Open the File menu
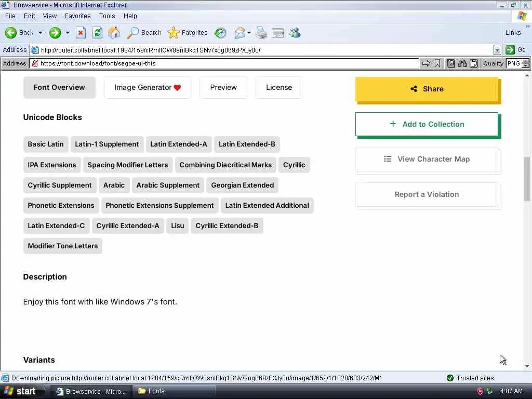 point(10,16)
